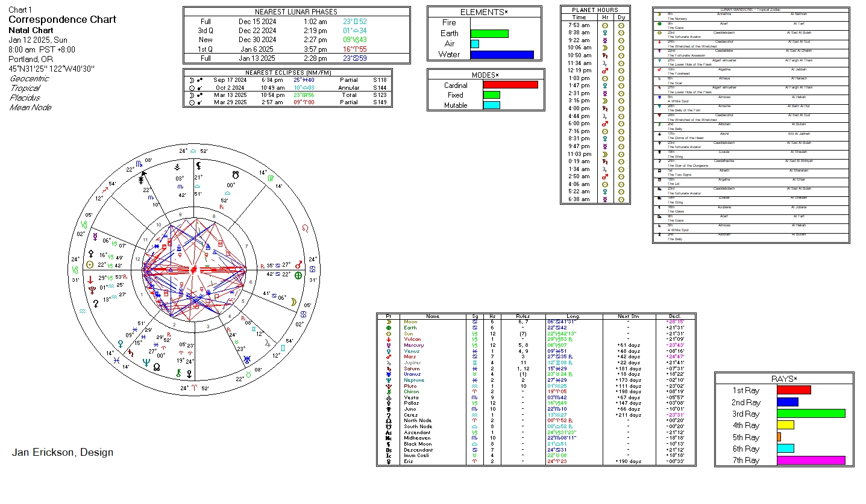This screenshot has width=866, height=504.
Task: Select the Sun glyph on the chart wheel
Action: (90, 264)
